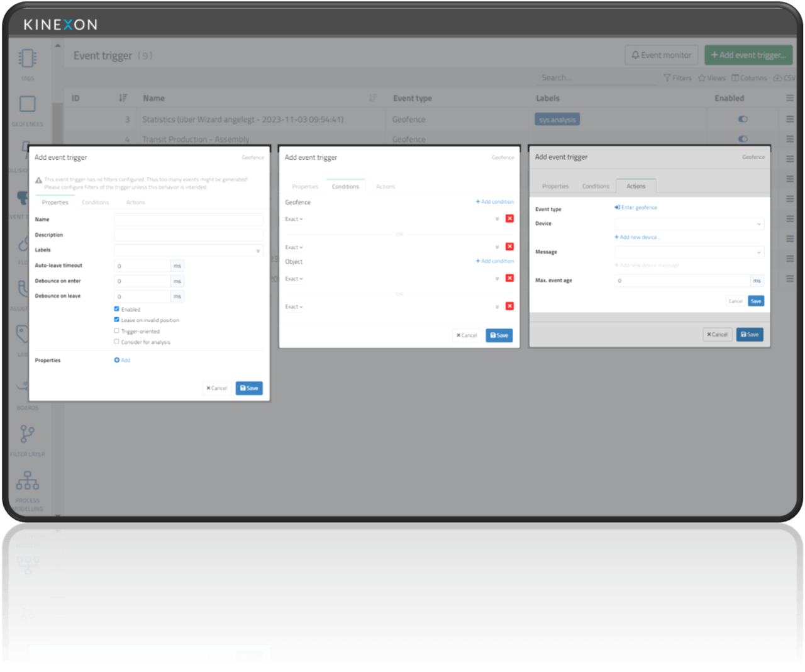The image size is (805, 672).
Task: Click the Add event trigger button
Action: [x=748, y=55]
